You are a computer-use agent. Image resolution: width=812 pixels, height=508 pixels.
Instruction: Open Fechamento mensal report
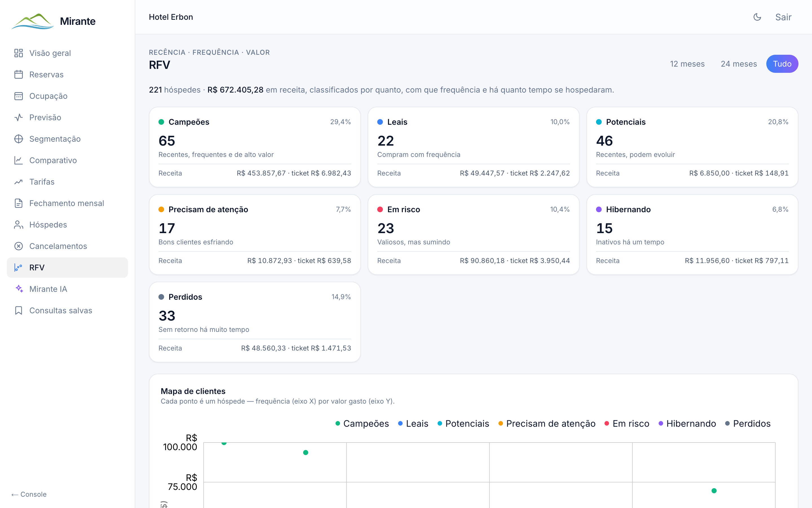(67, 203)
